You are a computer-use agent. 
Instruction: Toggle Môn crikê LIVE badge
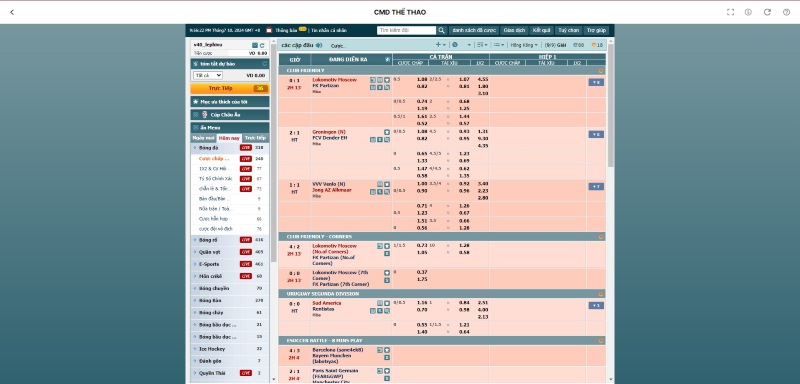[246, 276]
